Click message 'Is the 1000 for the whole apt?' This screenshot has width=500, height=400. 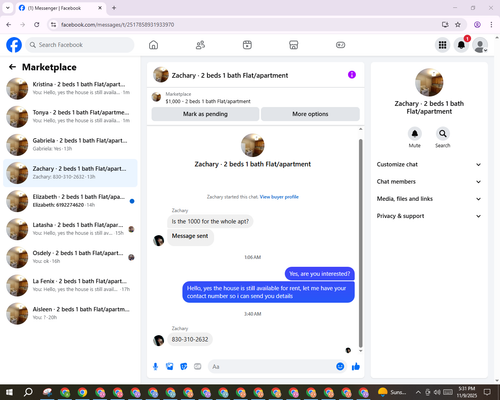[210, 221]
